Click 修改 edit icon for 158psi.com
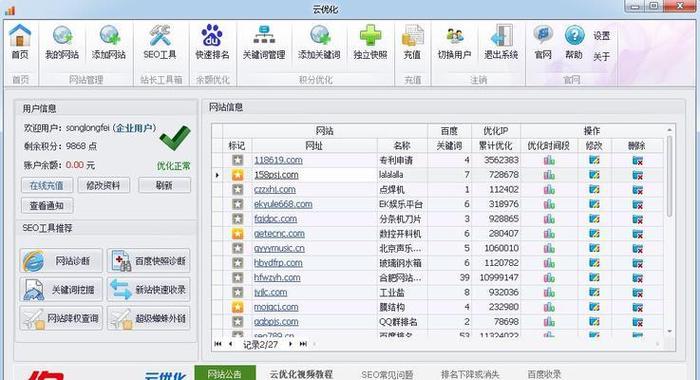Image resolution: width=700 pixels, height=380 pixels. [594, 175]
